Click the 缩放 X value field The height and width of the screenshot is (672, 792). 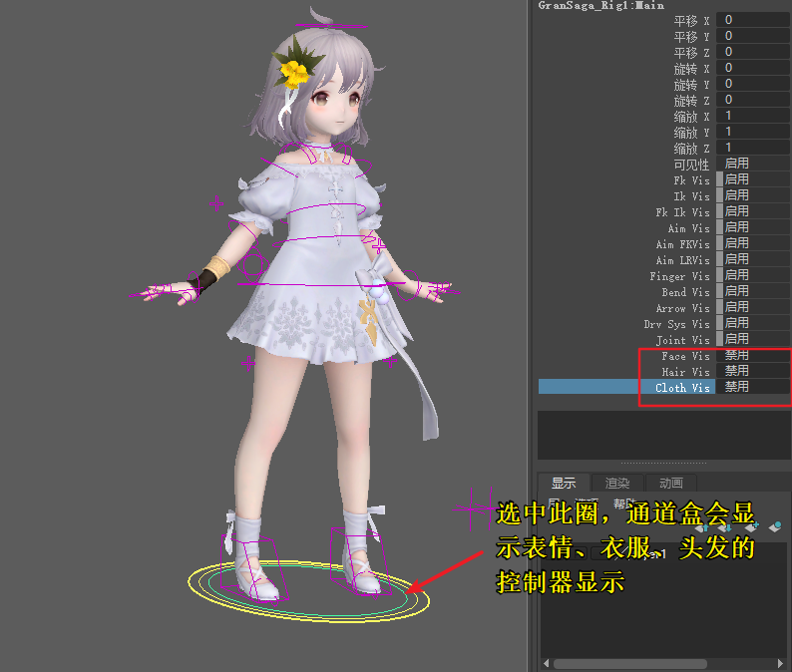click(x=753, y=116)
